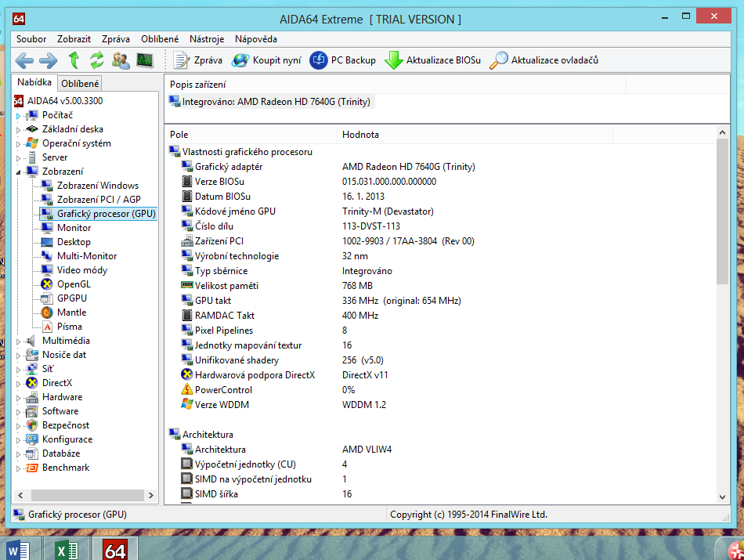Image resolution: width=744 pixels, height=560 pixels.
Task: Click the Back navigation arrow icon
Action: pos(24,60)
